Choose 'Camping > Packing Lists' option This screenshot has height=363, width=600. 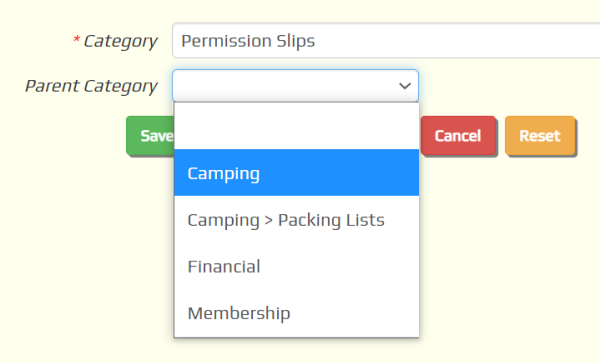tap(297, 220)
